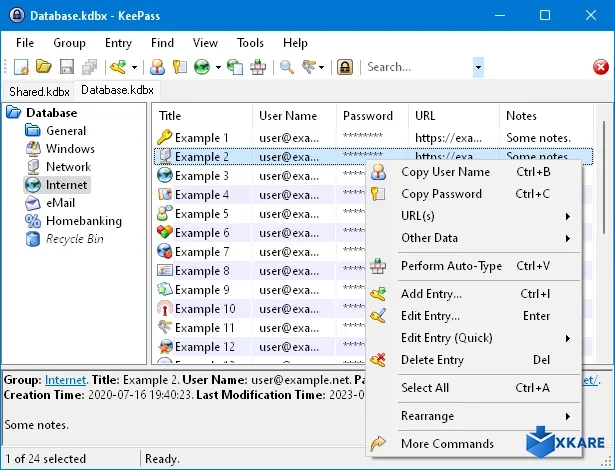Click the URL column header
Image resolution: width=615 pixels, height=470 pixels.
pos(454,116)
